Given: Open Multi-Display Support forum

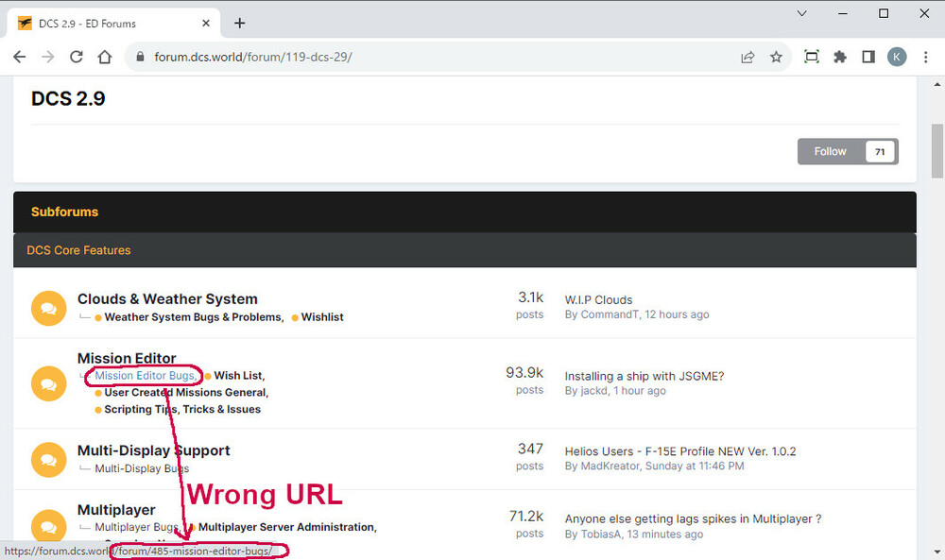Looking at the screenshot, I should pos(154,450).
